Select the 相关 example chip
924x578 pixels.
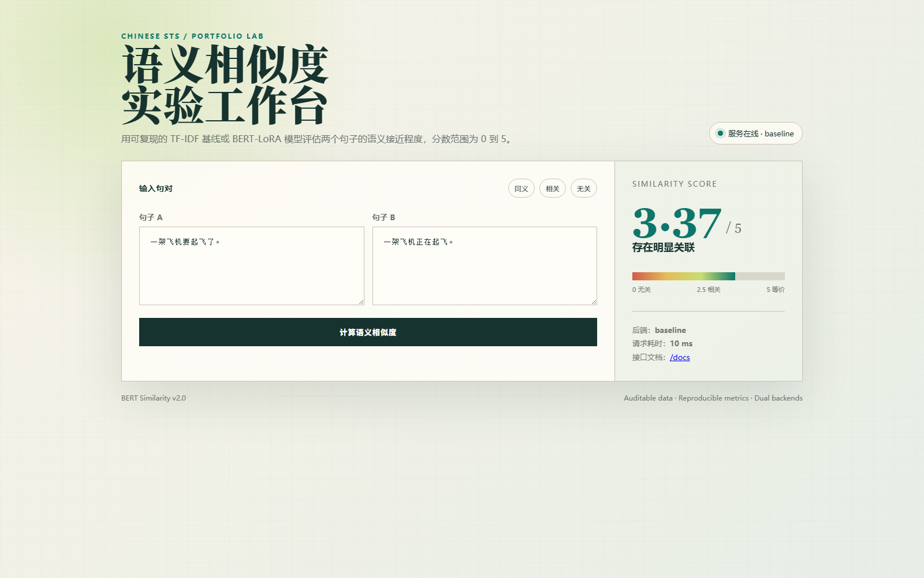552,188
